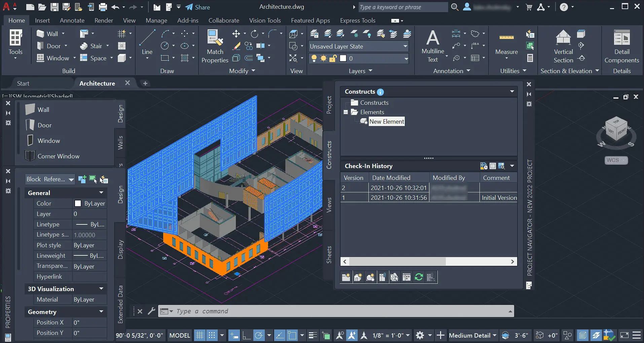
Task: Collapse the Elements folder in Constructs tree
Action: click(346, 112)
